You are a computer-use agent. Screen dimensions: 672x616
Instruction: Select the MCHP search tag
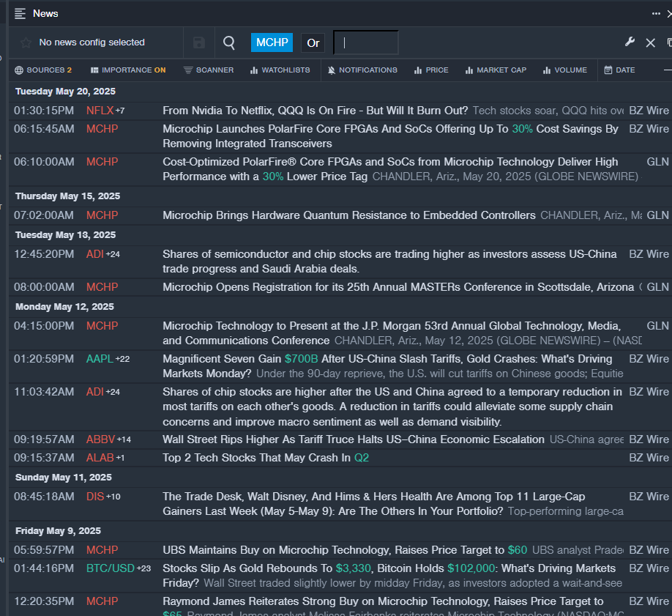pyautogui.click(x=272, y=42)
